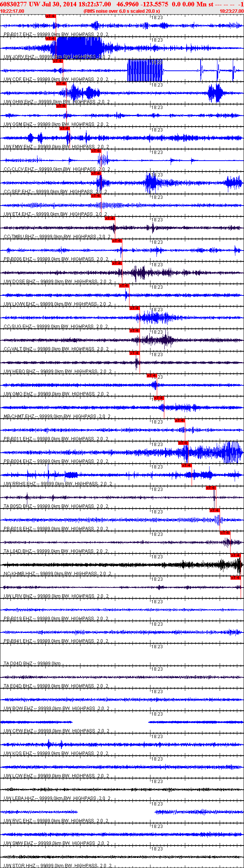The image size is (244, 868).
Task: Select the TA E04D BHZ station label
Action: tap(18, 686)
